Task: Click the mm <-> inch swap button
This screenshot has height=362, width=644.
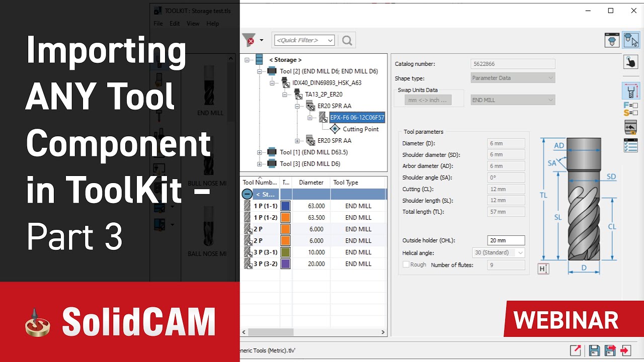Action: tap(428, 100)
